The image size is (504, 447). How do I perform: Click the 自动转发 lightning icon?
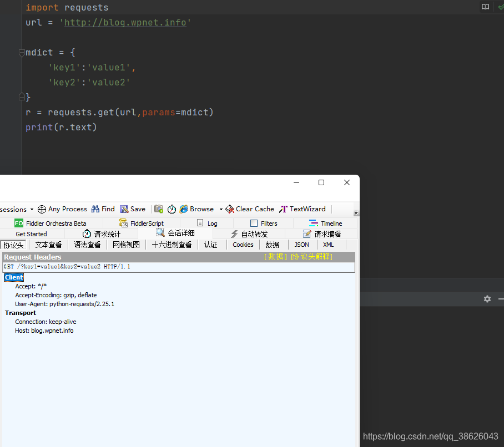(234, 234)
